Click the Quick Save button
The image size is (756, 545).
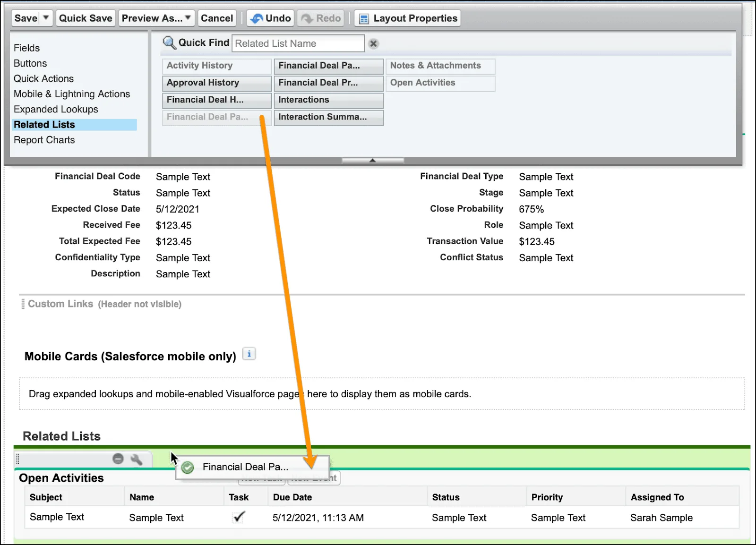pos(86,18)
